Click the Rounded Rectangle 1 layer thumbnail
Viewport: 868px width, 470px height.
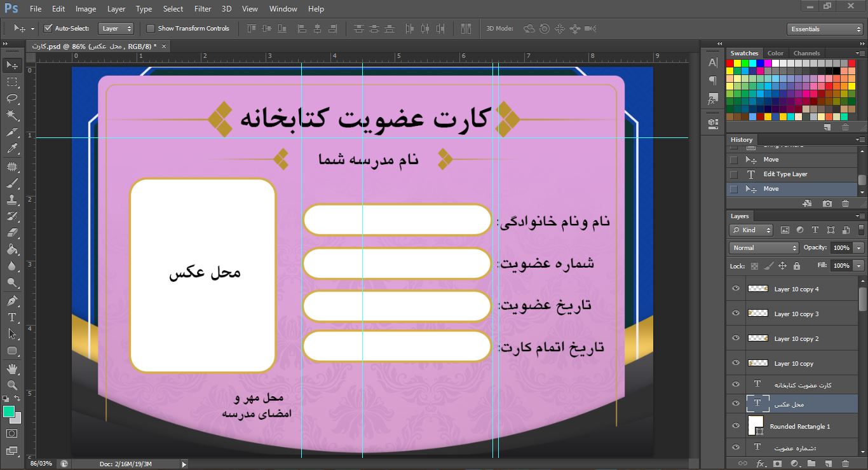(x=756, y=426)
